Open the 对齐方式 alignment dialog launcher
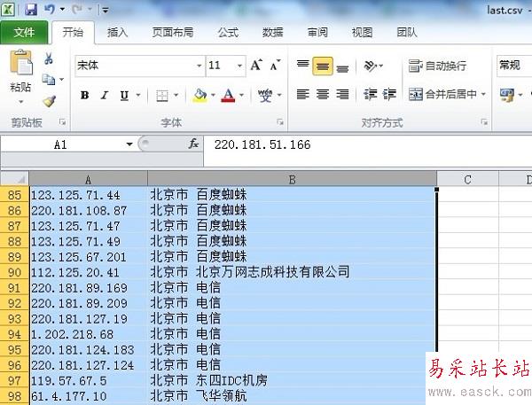The width and height of the screenshot is (532, 405). point(484,121)
